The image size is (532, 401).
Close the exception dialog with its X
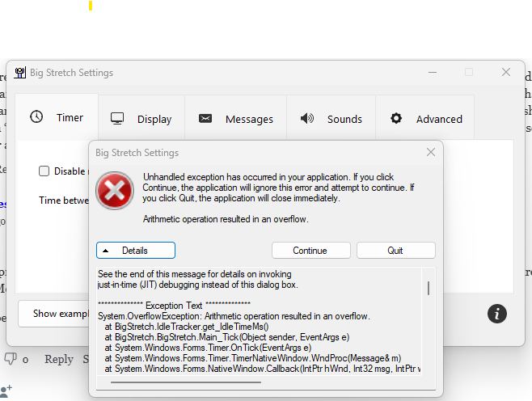point(431,152)
